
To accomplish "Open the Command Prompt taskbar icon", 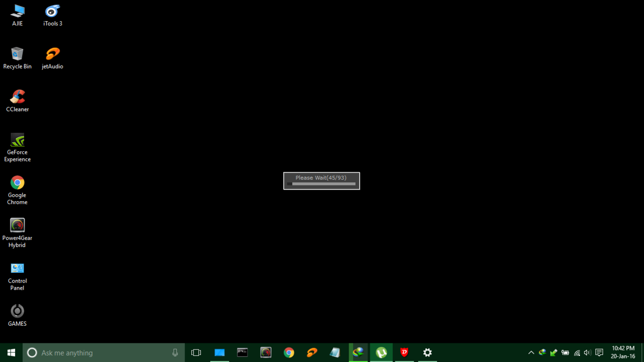I will [x=243, y=352].
